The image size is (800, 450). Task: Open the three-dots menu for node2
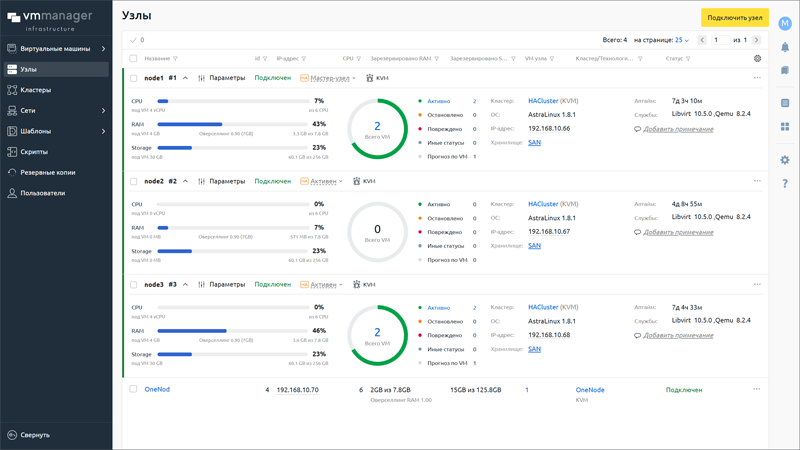[757, 181]
